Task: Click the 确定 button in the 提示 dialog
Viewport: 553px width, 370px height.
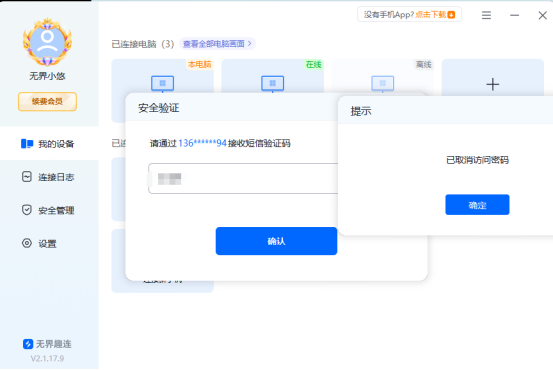Action: [x=477, y=205]
